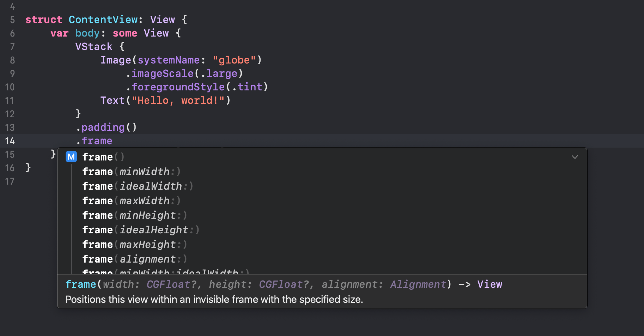Place cursor after .frame on line 14
This screenshot has width=644, height=336.
[x=113, y=141]
